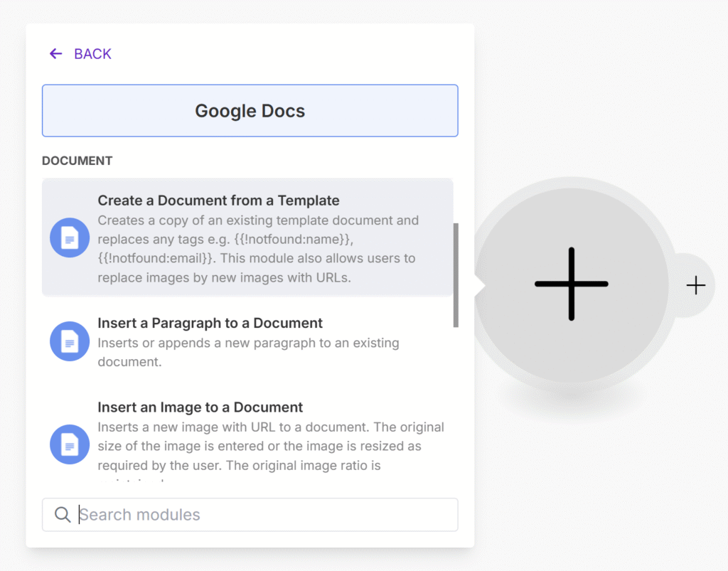The height and width of the screenshot is (571, 728).
Task: Click the Insert an Image document icon
Action: [x=70, y=444]
